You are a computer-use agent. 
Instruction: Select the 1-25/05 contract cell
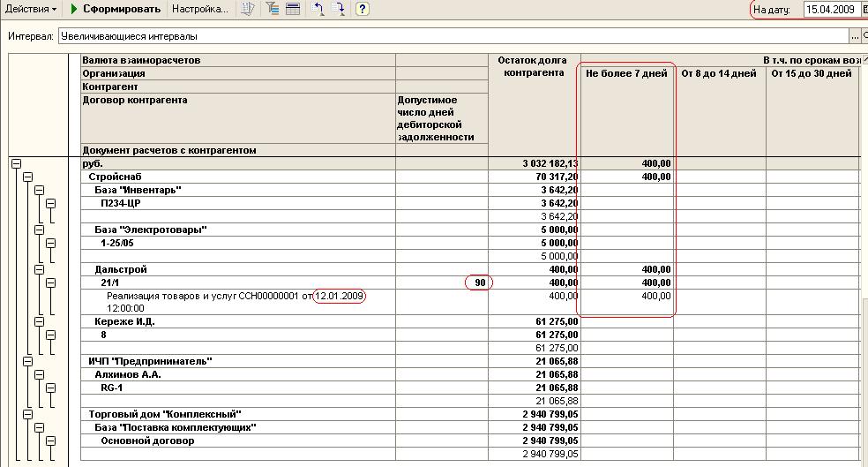(x=238, y=243)
